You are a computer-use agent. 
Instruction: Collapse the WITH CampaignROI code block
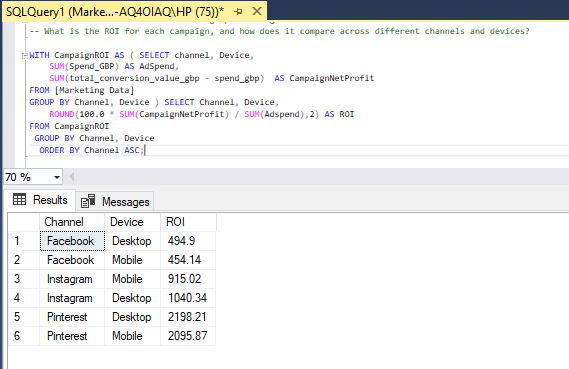25,56
